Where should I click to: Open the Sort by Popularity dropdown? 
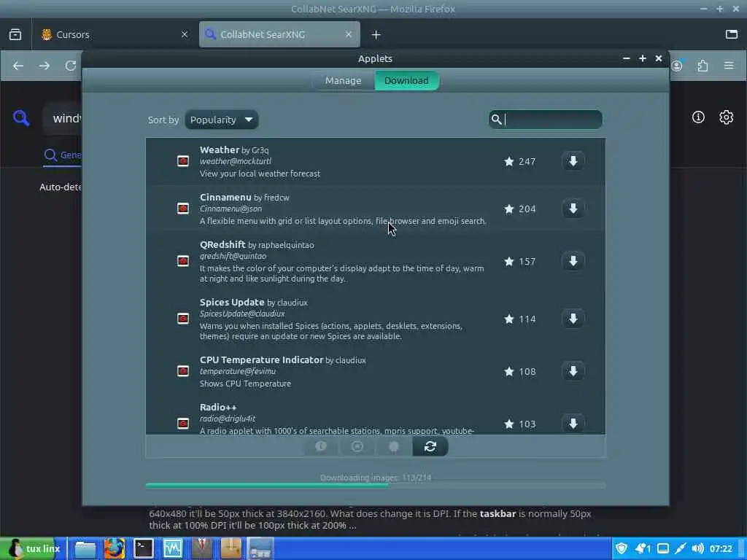point(222,120)
